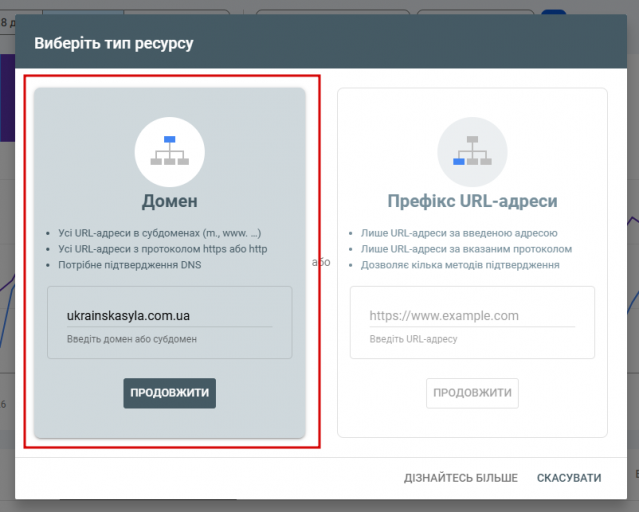The image size is (639, 512).
Task: Click text Лише URL-адреси за вказаним протоколом
Action: [466, 249]
